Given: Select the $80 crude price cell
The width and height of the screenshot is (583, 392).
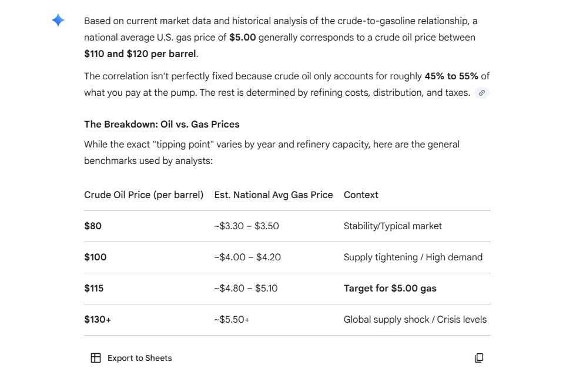Looking at the screenshot, I should point(93,226).
